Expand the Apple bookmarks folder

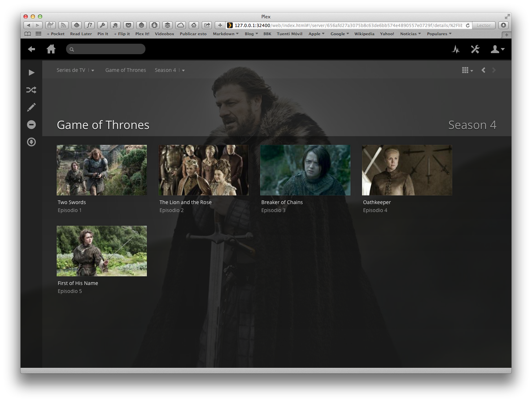[x=317, y=34]
